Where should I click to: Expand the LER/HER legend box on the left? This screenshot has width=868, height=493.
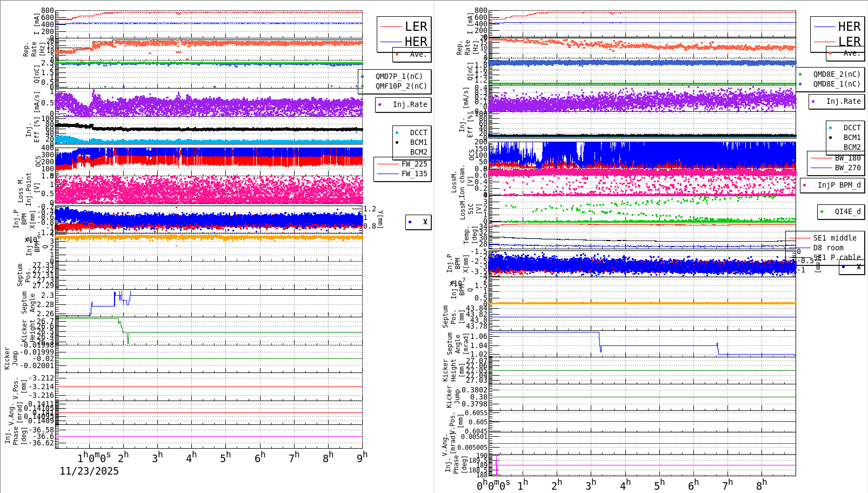click(403, 34)
